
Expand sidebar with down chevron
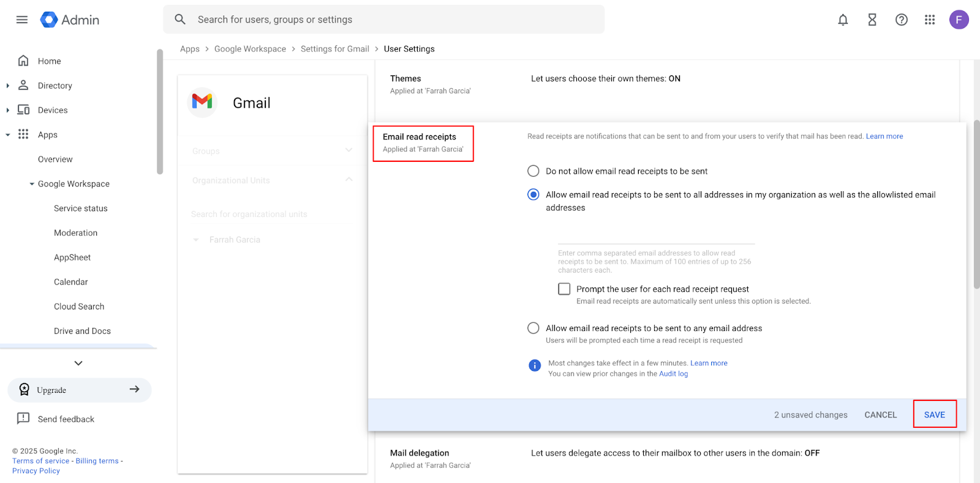click(x=78, y=363)
